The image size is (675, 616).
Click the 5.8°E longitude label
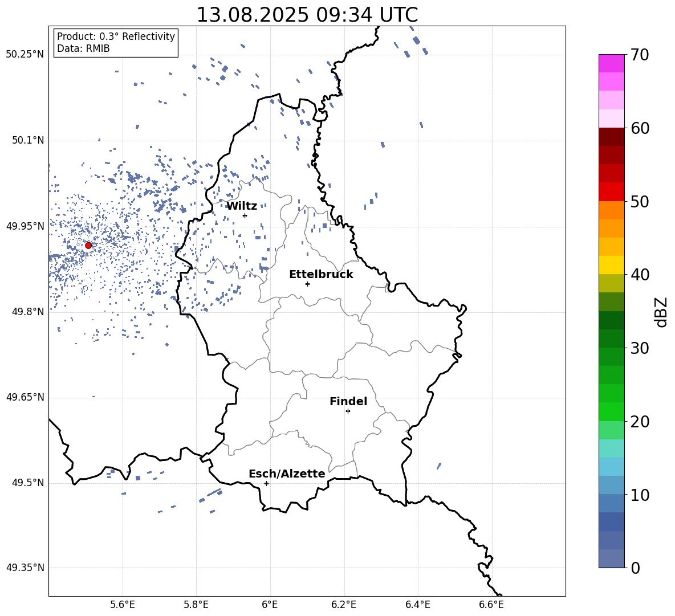(x=196, y=605)
